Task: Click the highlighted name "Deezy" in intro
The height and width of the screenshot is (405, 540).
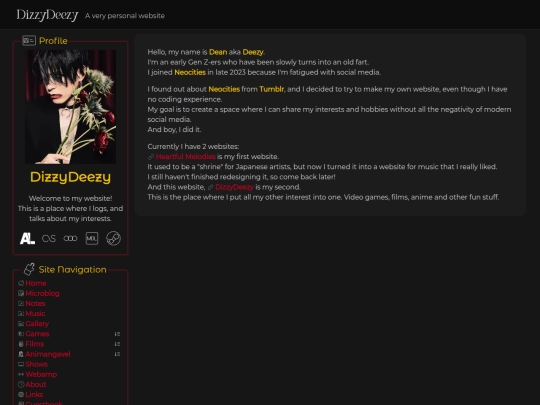Action: (x=253, y=52)
